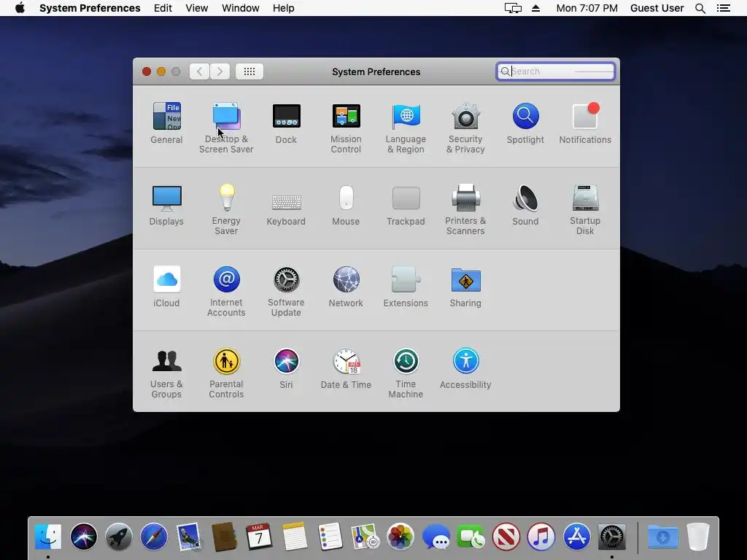Screen dimensions: 747x560
Task: Open Network preferences
Action: point(346,287)
